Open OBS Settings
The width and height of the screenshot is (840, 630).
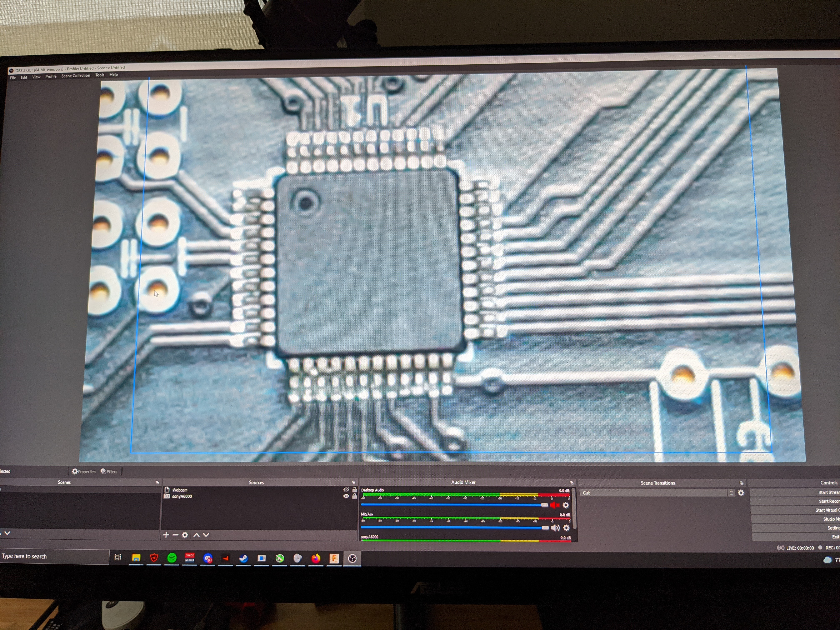pyautogui.click(x=796, y=528)
